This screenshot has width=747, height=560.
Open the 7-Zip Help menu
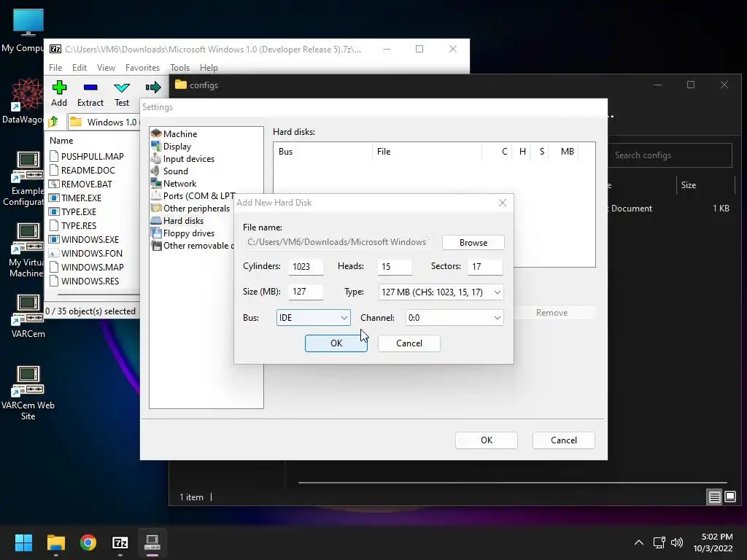(x=209, y=68)
